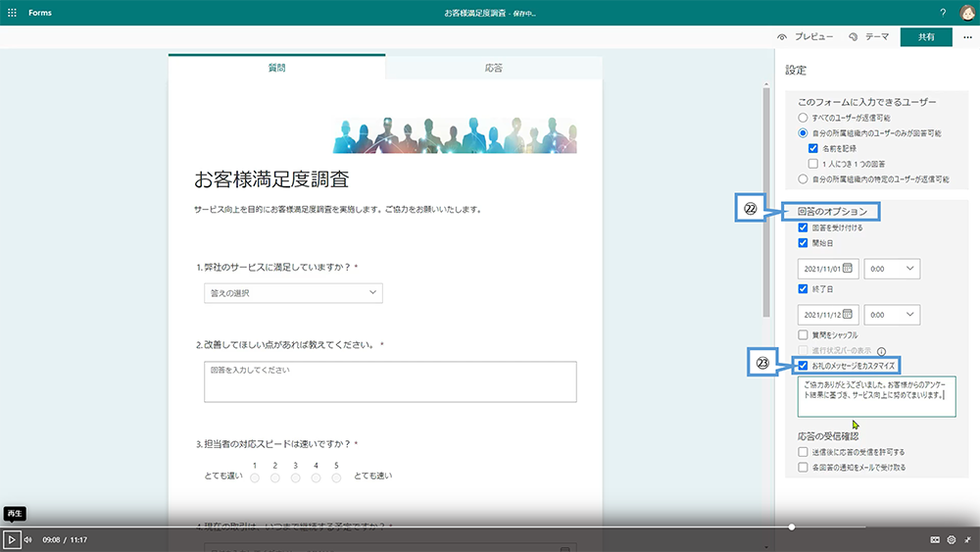Select rating 3 for question 3
This screenshot has height=552, width=980.
296,478
